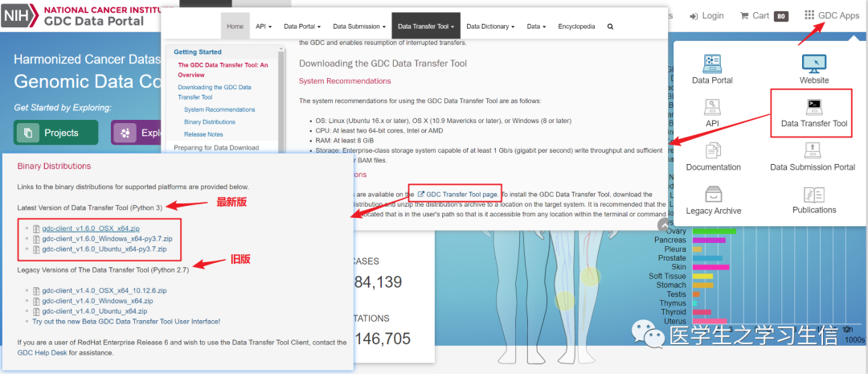Viewport: 868px width, 374px height.
Task: Go to Binary Distributions sidebar link
Action: coord(209,122)
